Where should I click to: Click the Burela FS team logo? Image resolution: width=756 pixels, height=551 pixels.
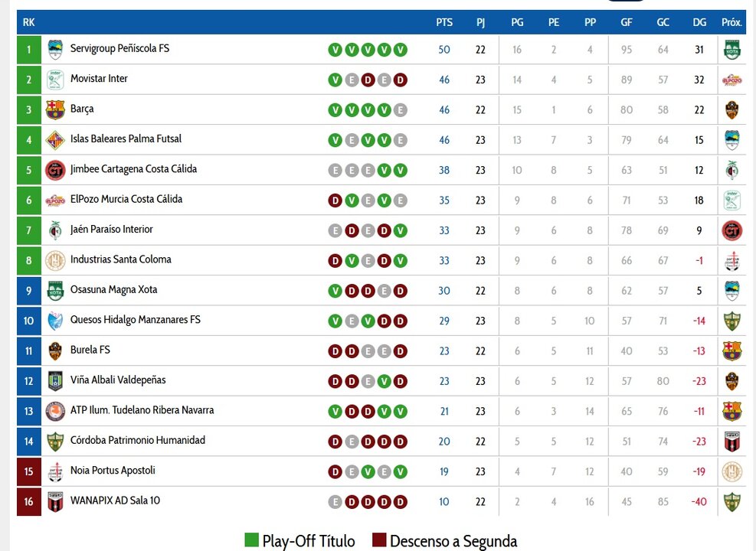[55, 350]
